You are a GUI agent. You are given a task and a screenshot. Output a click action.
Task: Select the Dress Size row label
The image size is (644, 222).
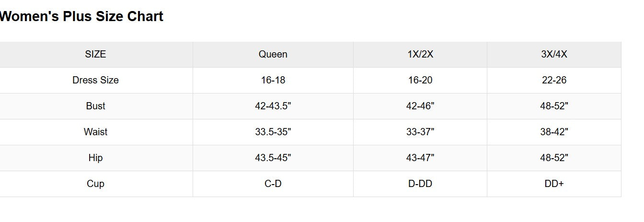(95, 80)
